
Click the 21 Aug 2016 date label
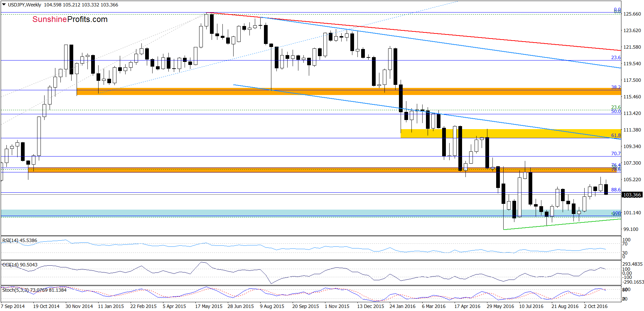(x=565, y=306)
